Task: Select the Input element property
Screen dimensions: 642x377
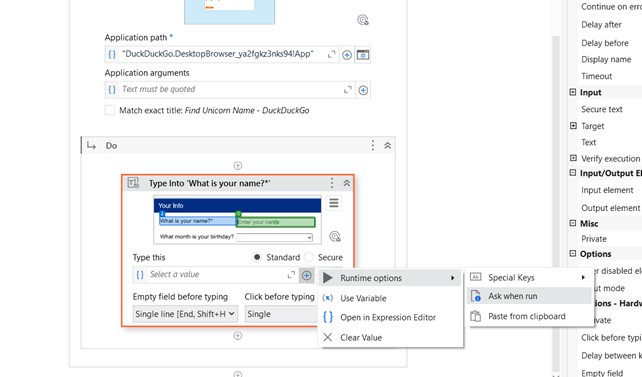Action: (607, 190)
